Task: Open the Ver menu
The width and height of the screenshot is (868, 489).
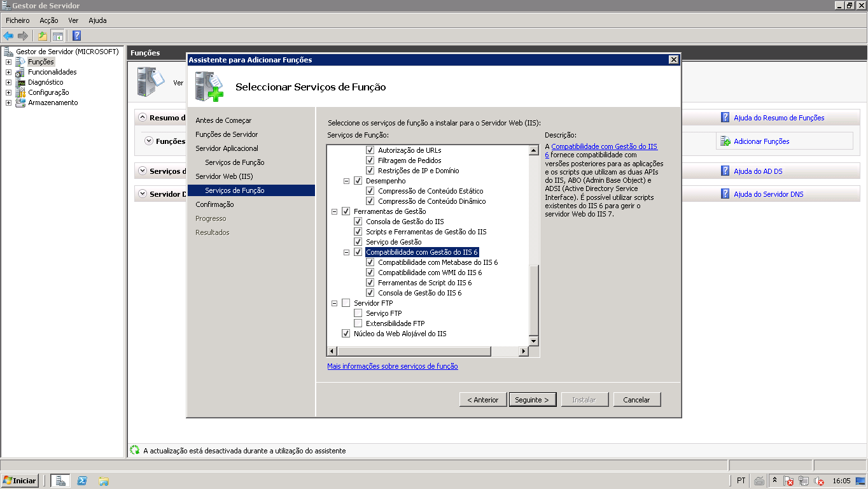Action: [x=73, y=20]
